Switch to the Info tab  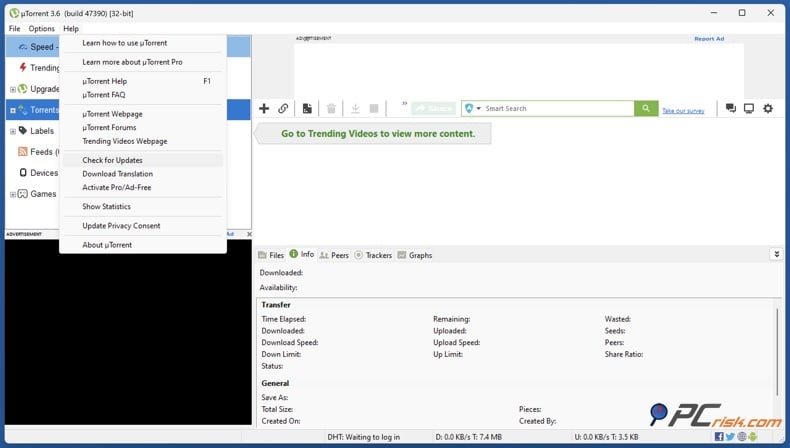click(x=302, y=254)
